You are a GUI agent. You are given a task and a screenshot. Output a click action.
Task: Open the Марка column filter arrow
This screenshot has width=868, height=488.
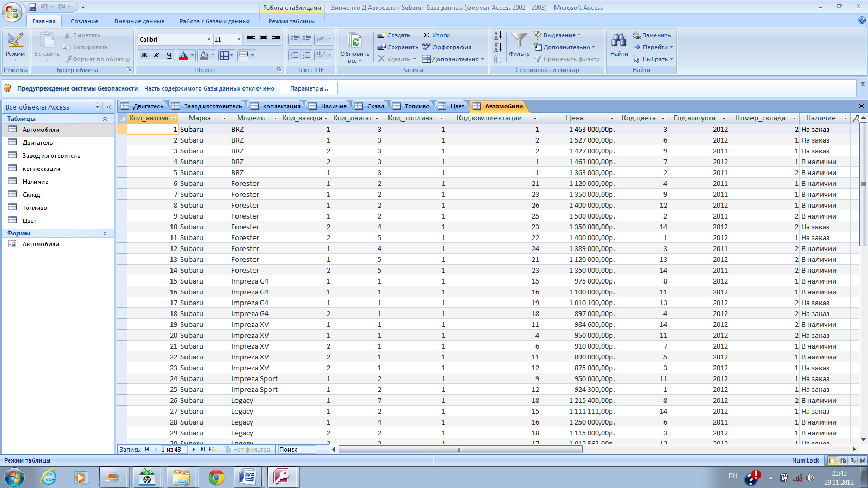tap(224, 118)
